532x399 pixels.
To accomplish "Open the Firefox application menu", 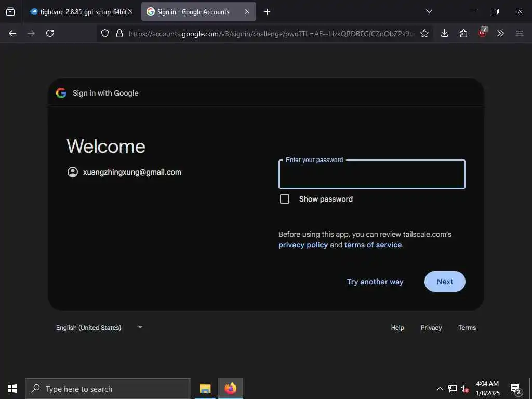I will [x=520, y=33].
